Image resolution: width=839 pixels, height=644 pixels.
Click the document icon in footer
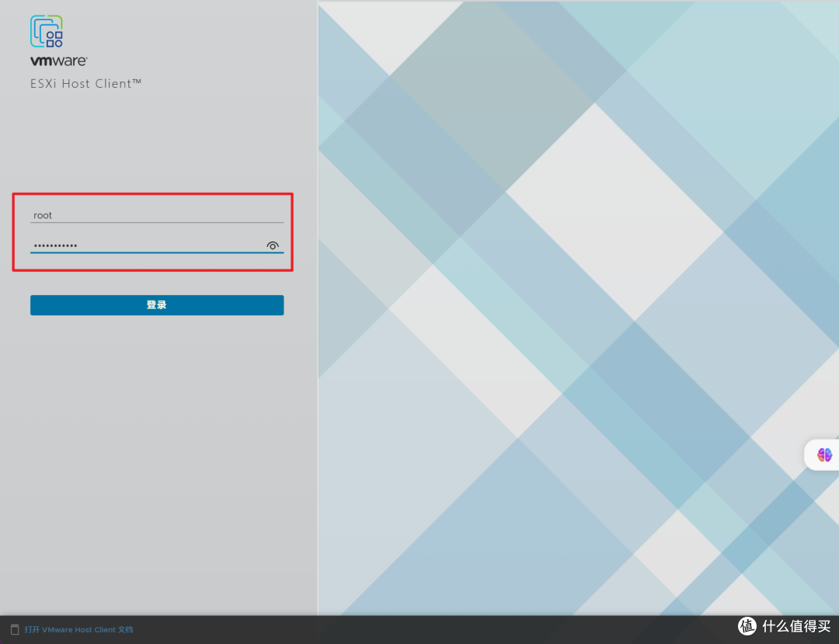click(15, 629)
